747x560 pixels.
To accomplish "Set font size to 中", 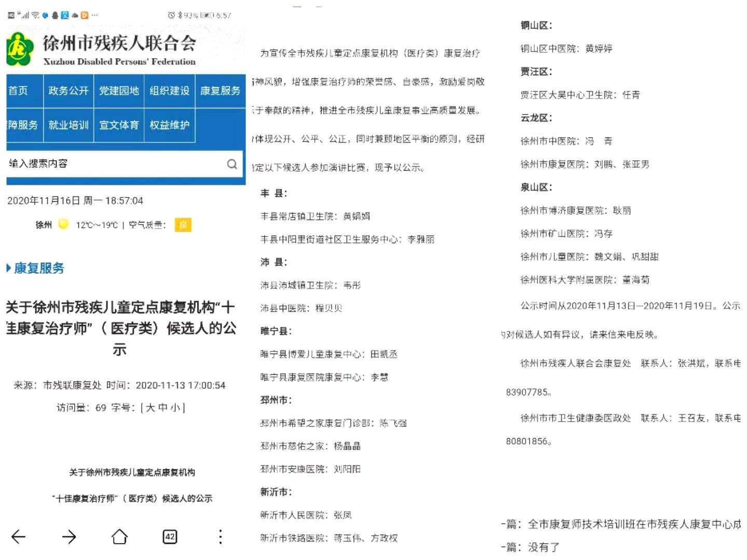I will pos(163,408).
